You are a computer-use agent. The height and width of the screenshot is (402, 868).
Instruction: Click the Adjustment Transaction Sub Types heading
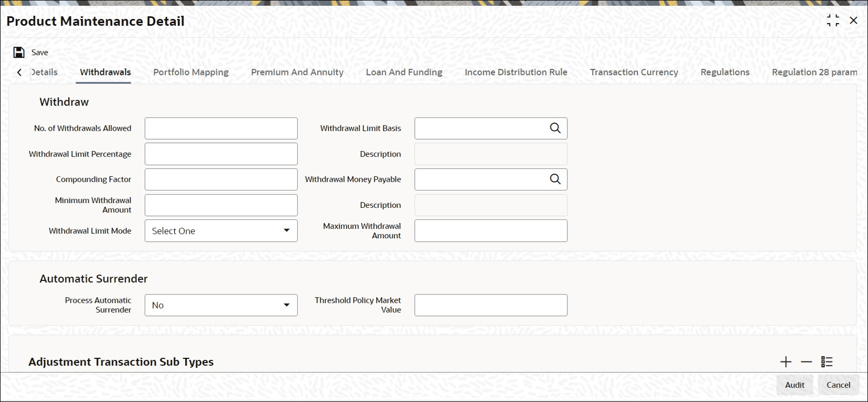click(121, 362)
